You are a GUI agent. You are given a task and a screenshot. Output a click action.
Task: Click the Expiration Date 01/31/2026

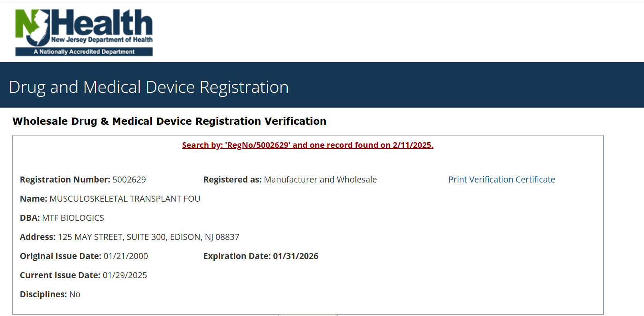[295, 256]
